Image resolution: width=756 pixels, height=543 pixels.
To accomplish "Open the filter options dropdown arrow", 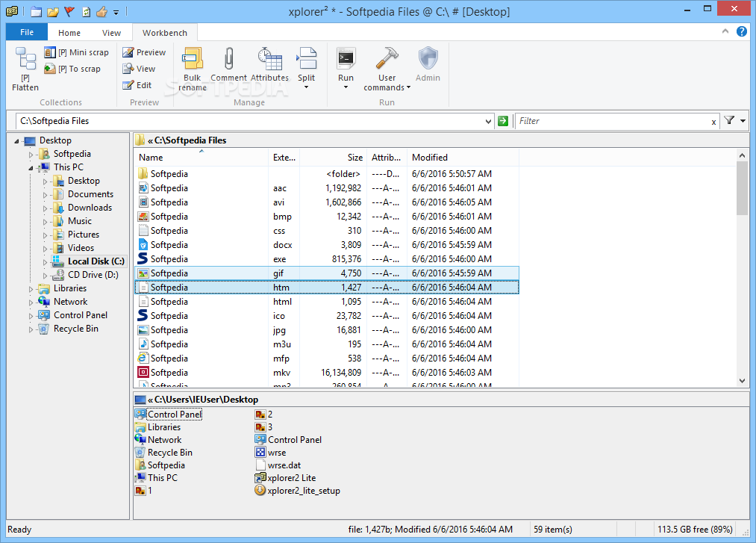I will [743, 121].
